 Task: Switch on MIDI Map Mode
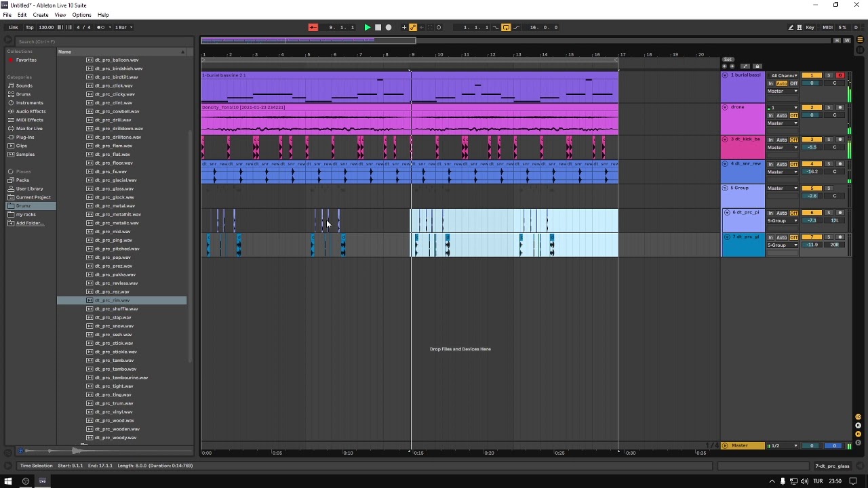pos(827,27)
